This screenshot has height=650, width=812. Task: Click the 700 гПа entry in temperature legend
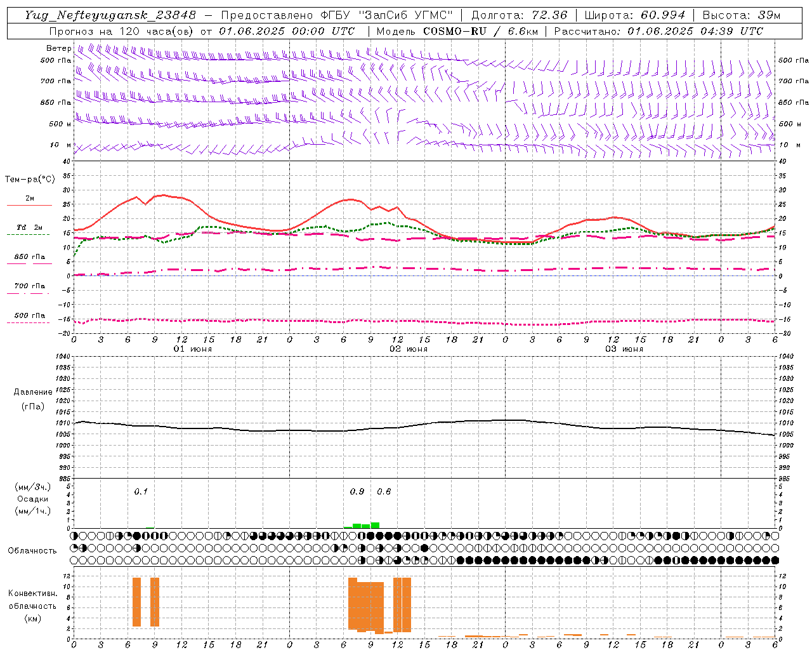[x=30, y=286]
